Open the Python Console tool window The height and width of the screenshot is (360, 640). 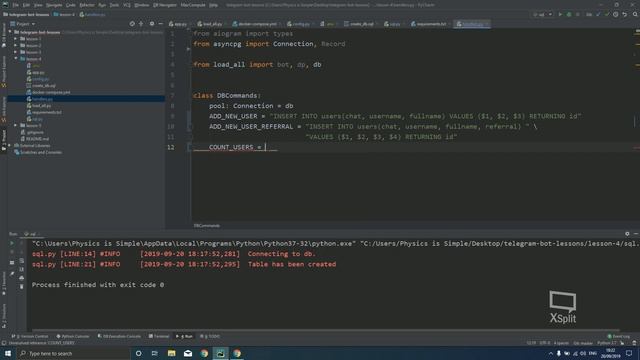point(73,336)
